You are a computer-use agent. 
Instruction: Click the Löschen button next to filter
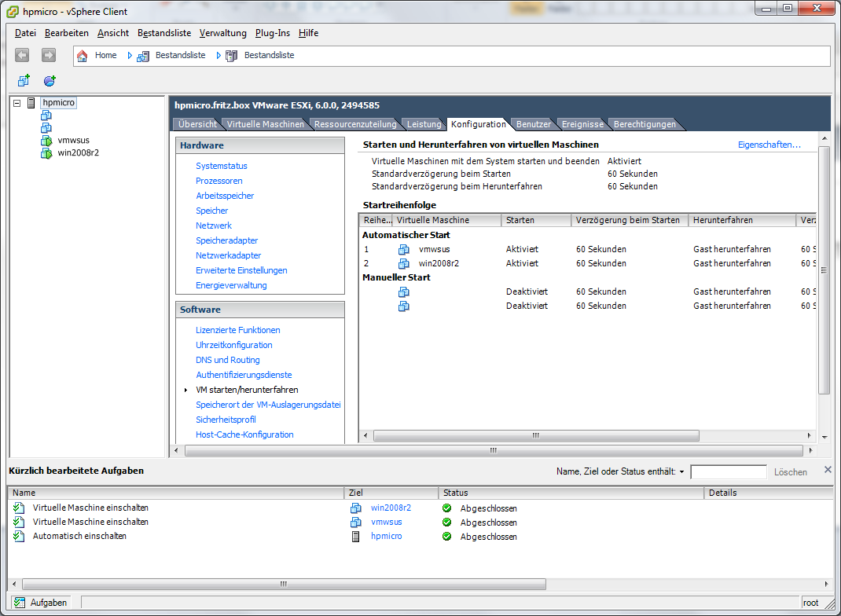(790, 472)
